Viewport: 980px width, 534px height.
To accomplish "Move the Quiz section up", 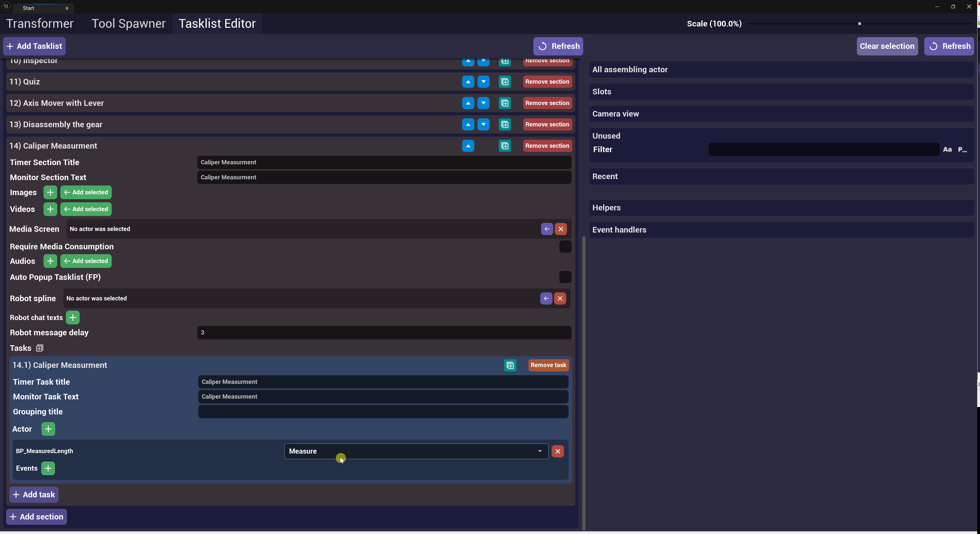I will tap(468, 82).
